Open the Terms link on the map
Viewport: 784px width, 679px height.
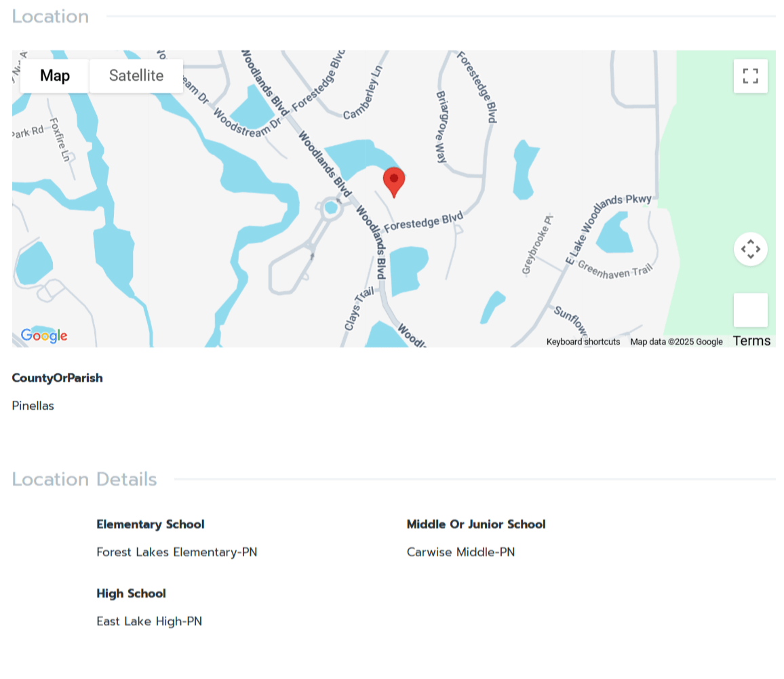(x=751, y=341)
